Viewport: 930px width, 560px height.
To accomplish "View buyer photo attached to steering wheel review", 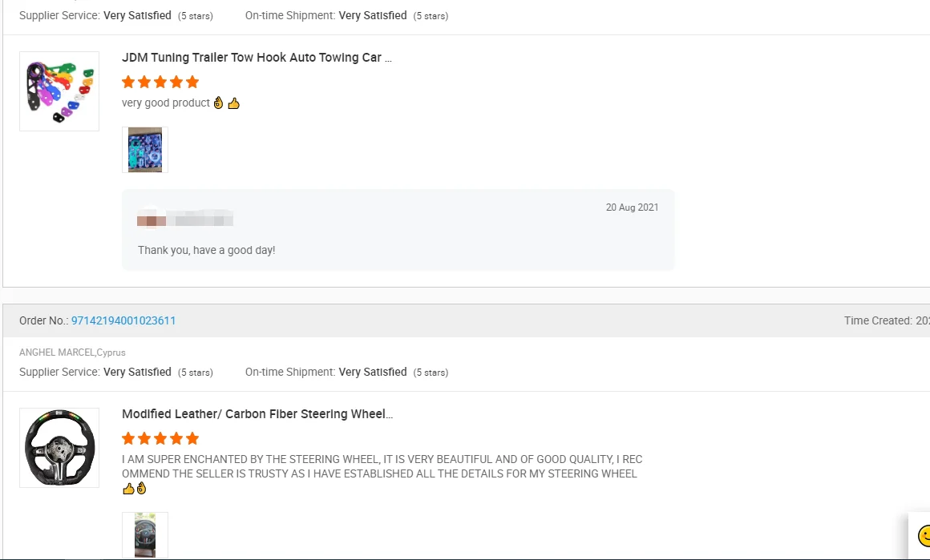I will [145, 534].
